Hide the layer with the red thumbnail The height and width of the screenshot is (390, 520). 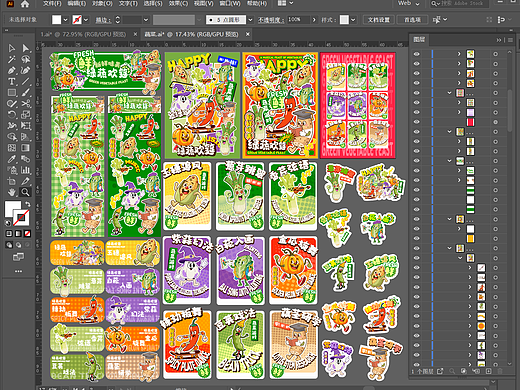tap(417, 122)
